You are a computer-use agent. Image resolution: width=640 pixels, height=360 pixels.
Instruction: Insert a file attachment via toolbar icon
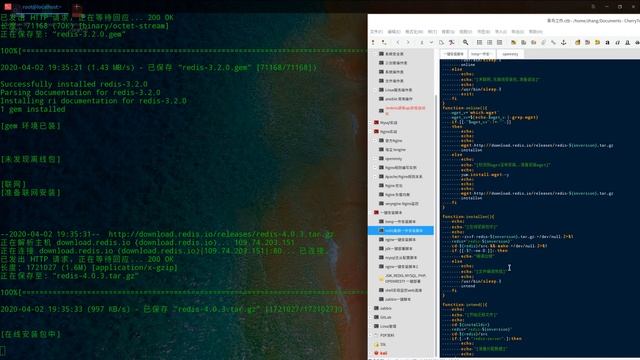click(x=543, y=42)
